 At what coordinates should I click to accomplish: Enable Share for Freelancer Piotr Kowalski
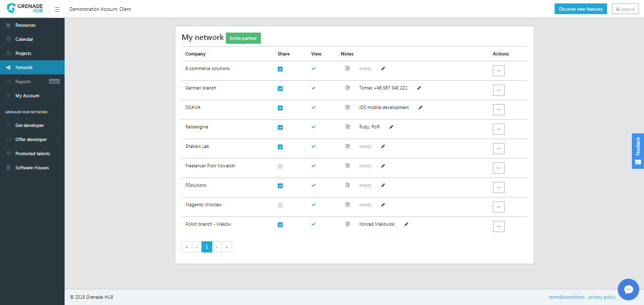280,166
